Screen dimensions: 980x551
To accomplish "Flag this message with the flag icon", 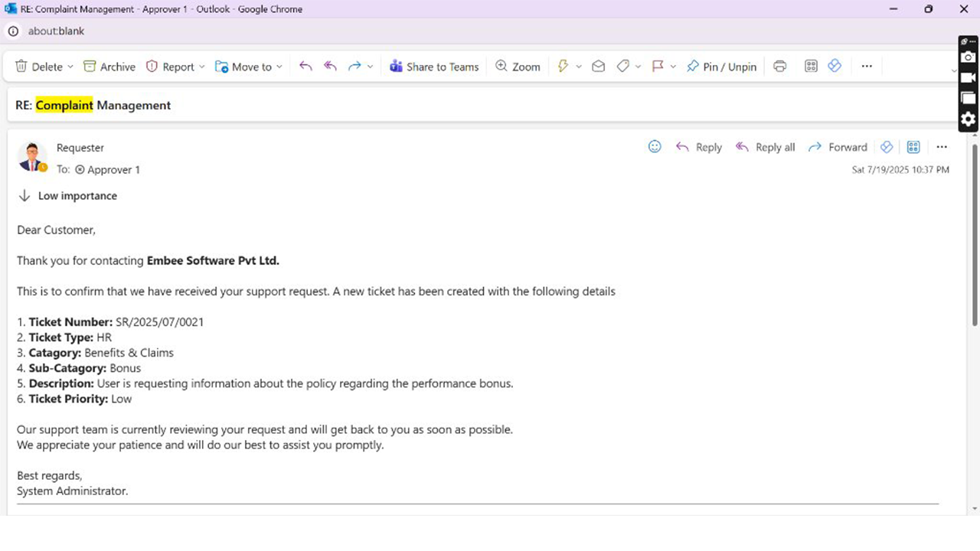I will pyautogui.click(x=658, y=67).
